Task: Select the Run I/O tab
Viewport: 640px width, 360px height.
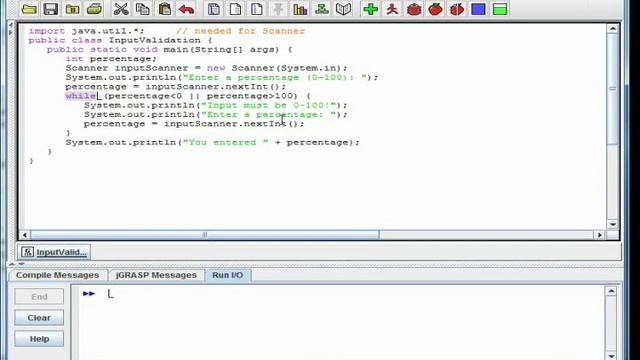Action: pyautogui.click(x=228, y=275)
